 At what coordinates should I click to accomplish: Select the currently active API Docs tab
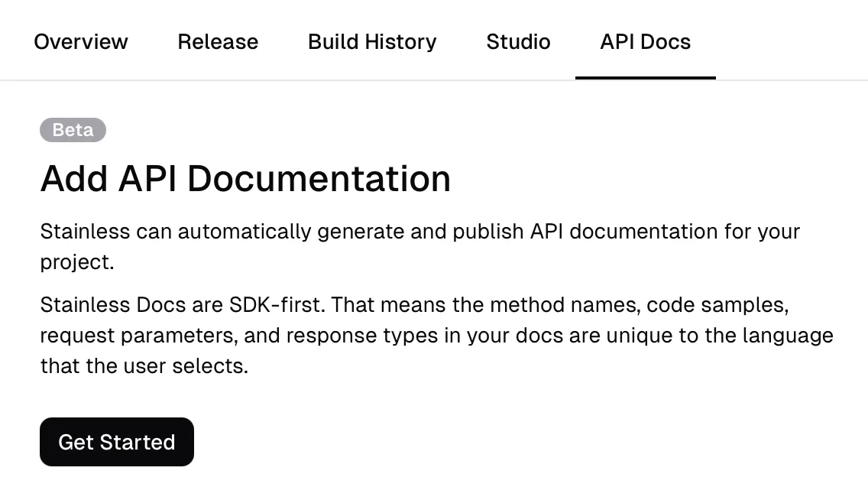646,42
